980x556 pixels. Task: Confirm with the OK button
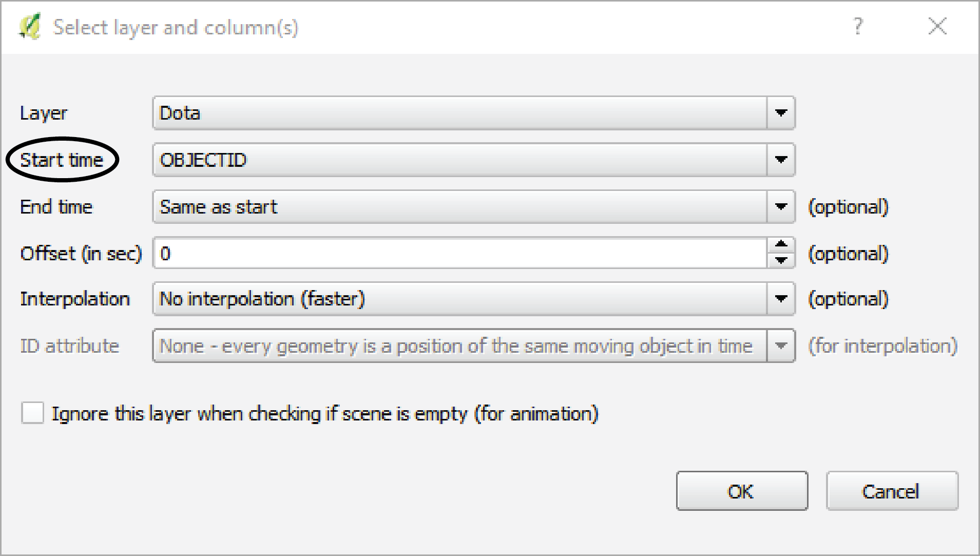click(742, 491)
